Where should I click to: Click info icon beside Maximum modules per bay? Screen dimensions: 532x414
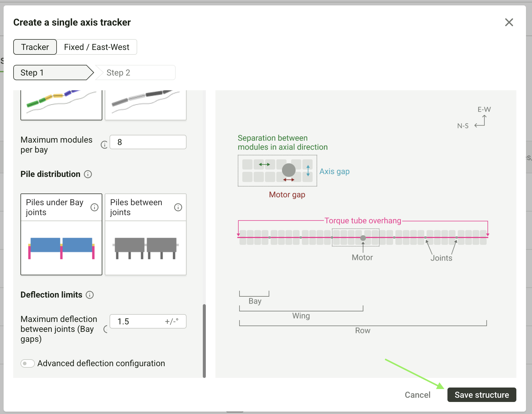pos(104,145)
